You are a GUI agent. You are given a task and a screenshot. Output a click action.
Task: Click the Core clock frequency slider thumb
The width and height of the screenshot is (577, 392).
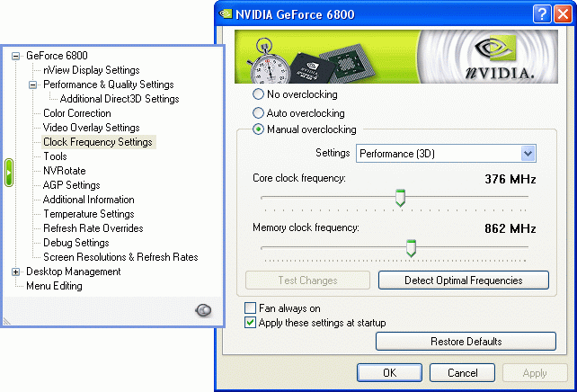point(401,197)
